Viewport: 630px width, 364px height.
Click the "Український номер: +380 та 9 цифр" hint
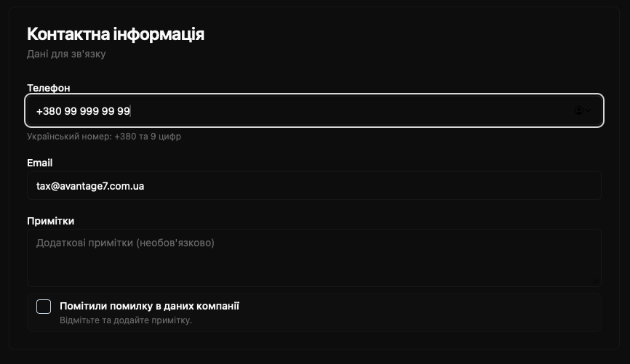104,136
